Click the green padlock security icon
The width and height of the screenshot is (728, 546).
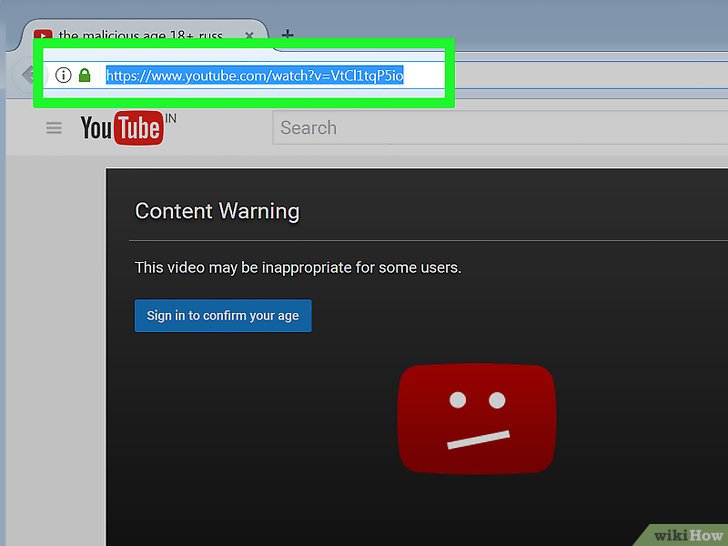tap(85, 75)
